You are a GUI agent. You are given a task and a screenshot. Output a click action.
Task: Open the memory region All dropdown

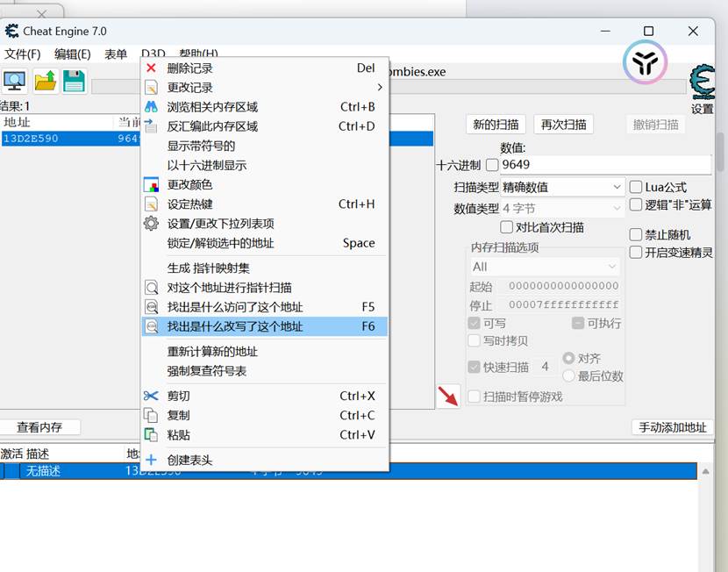[545, 267]
